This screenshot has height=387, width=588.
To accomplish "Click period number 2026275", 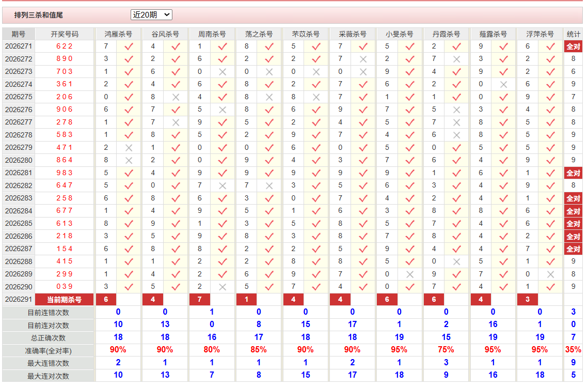I will [19, 97].
